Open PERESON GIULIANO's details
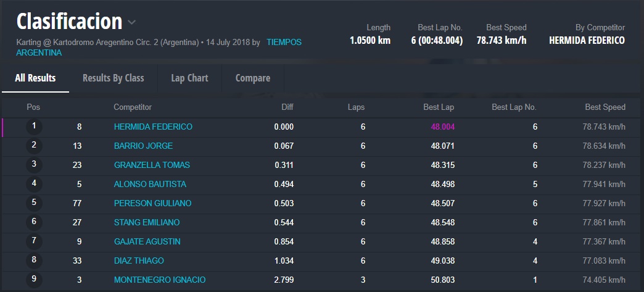 [152, 203]
